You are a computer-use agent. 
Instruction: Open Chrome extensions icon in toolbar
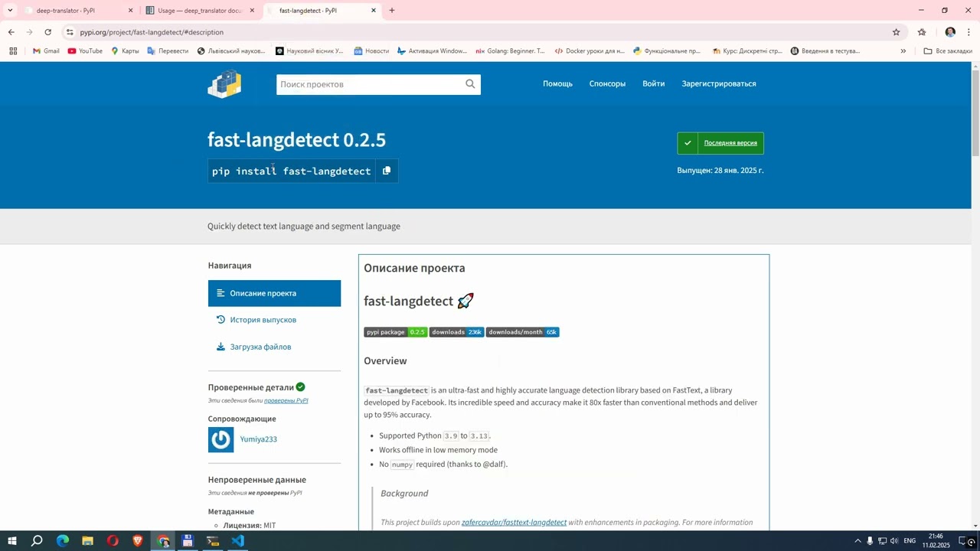tap(922, 32)
